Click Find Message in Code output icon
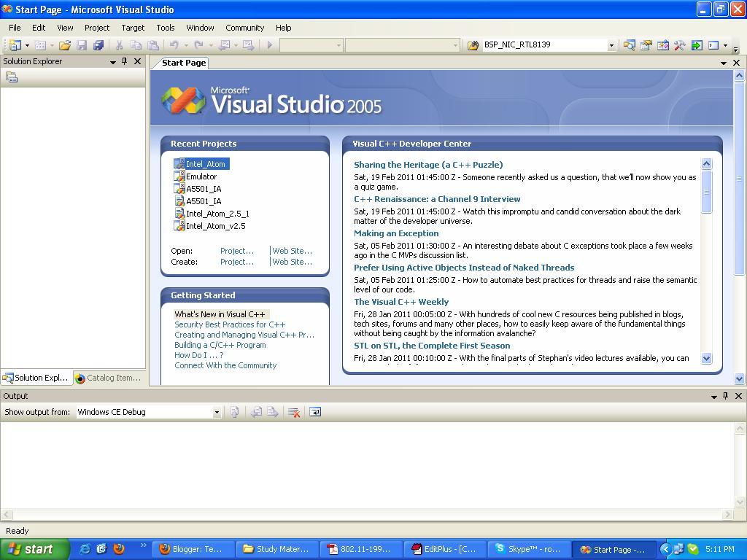The height and width of the screenshot is (560, 747). point(234,412)
